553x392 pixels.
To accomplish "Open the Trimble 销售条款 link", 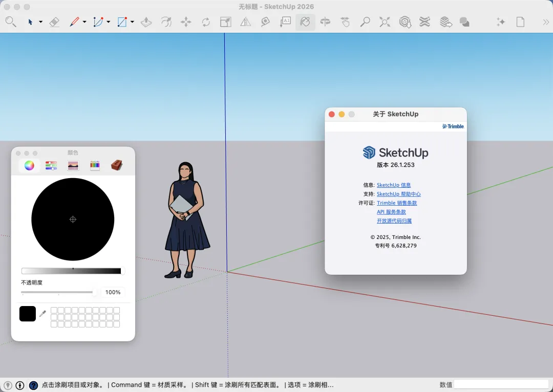I will coord(397,203).
